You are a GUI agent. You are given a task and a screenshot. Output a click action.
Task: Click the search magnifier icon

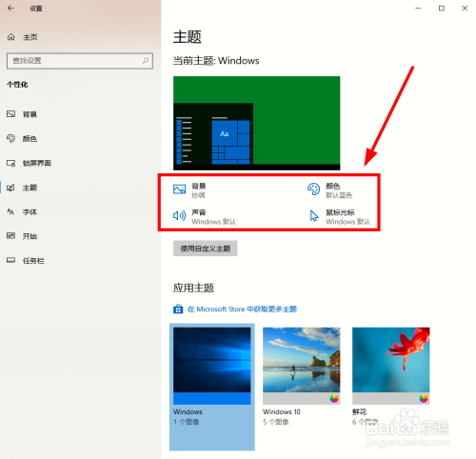tap(146, 61)
